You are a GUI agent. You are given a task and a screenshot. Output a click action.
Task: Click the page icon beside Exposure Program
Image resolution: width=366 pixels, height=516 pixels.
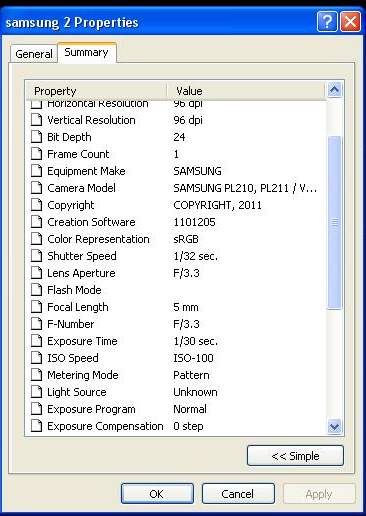point(37,409)
